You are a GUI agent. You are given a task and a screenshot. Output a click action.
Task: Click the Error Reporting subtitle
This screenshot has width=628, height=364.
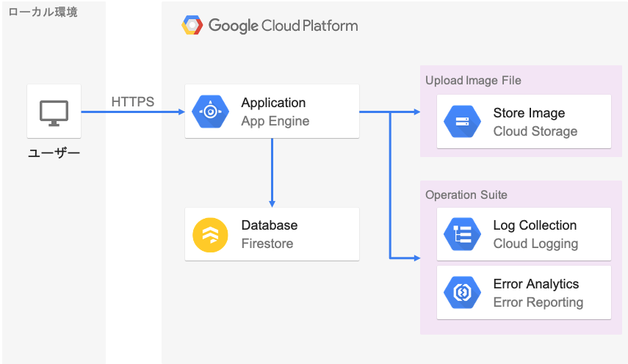point(538,302)
